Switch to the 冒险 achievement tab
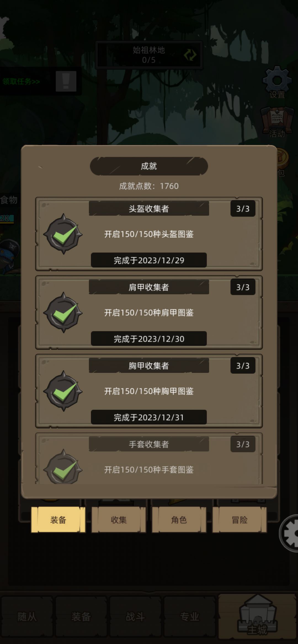The width and height of the screenshot is (298, 644). [x=240, y=520]
